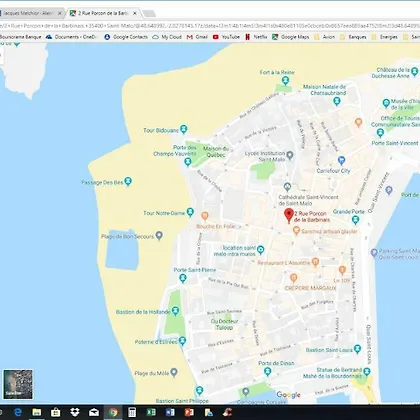Open the CRÊPERIE MARGAUX restaurant pin
420x420 pixels.
[293, 277]
